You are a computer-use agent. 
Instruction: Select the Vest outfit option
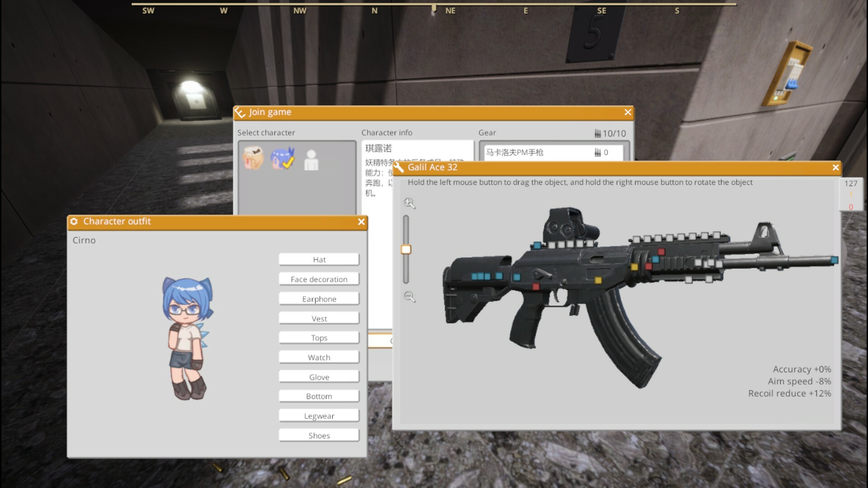319,318
